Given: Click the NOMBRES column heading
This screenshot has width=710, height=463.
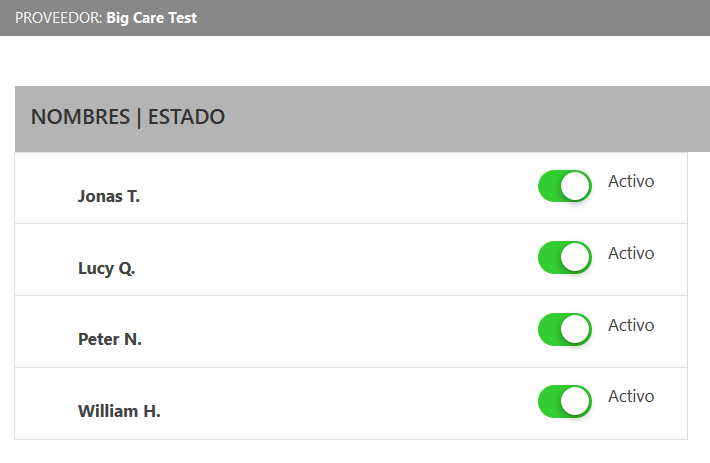Looking at the screenshot, I should click(x=80, y=117).
